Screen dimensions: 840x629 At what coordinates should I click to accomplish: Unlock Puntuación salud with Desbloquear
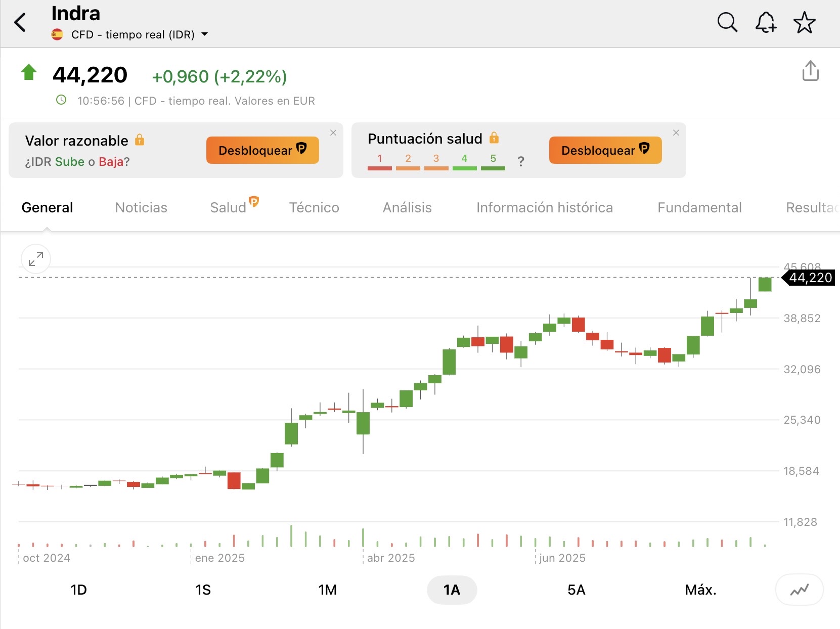pos(605,150)
